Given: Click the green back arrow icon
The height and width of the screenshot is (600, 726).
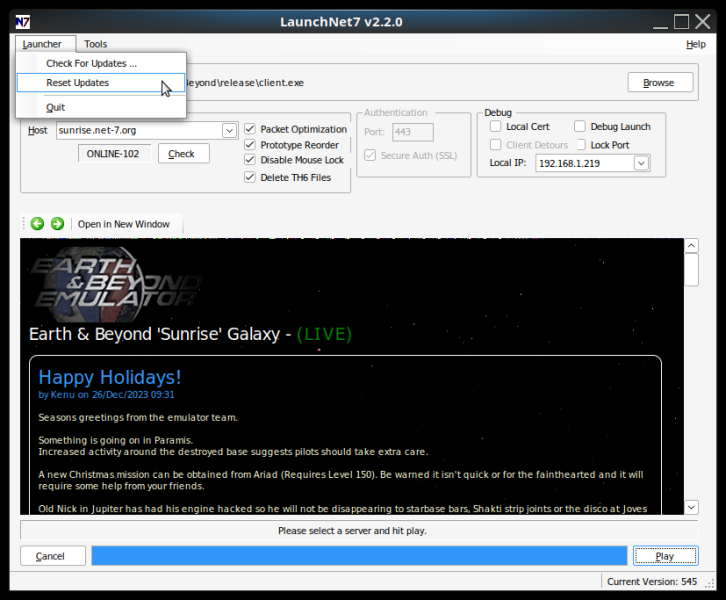Looking at the screenshot, I should coord(38,224).
